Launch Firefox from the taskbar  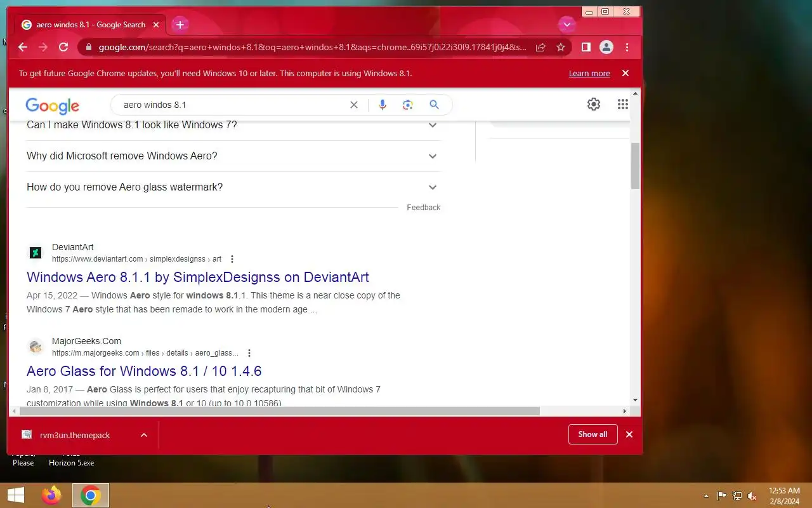[51, 495]
